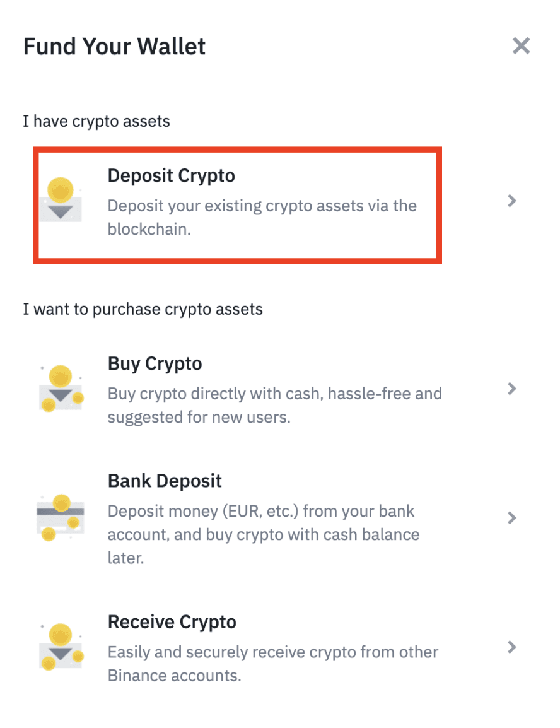Open Deposit Crypto via its right chevron
This screenshot has width=560, height=728.
(x=512, y=201)
